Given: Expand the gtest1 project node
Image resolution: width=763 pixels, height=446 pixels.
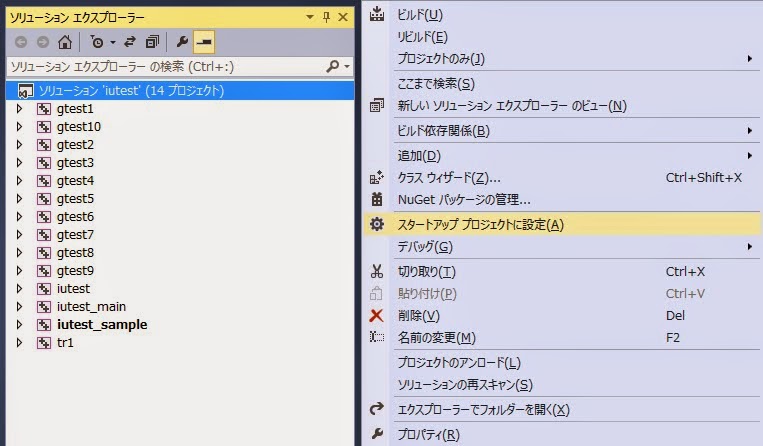Looking at the screenshot, I should 19,108.
